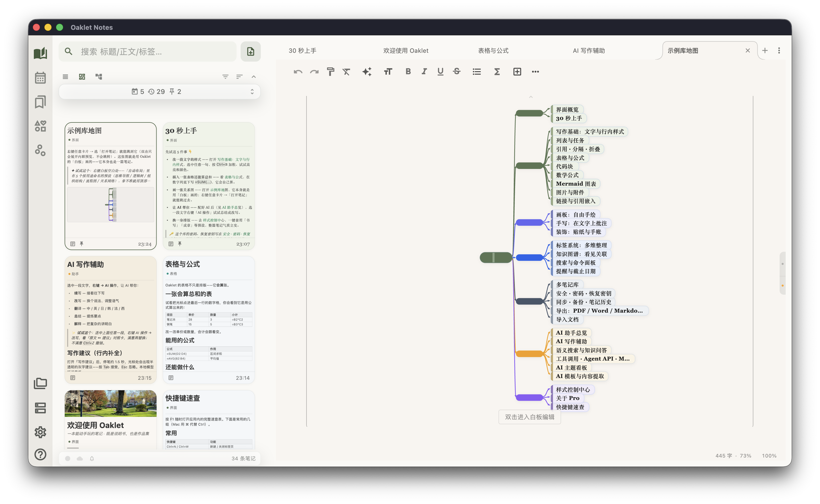
Task: Switch note list to grid card view
Action: [x=82, y=77]
